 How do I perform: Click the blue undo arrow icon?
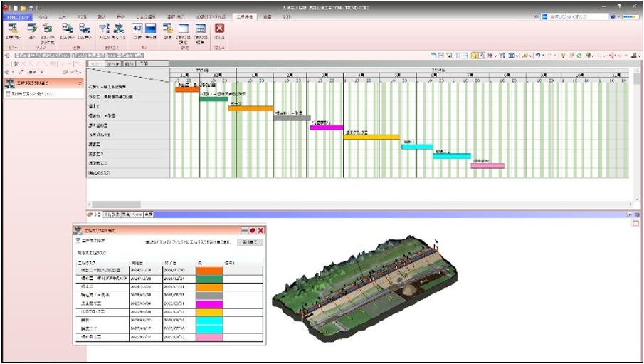539,55
